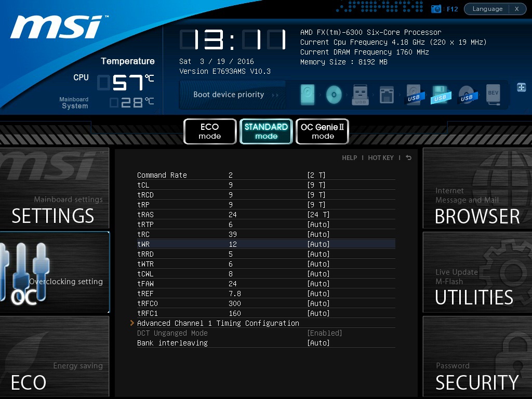Open tRP [9 T] value option
532x399 pixels.
(316, 205)
